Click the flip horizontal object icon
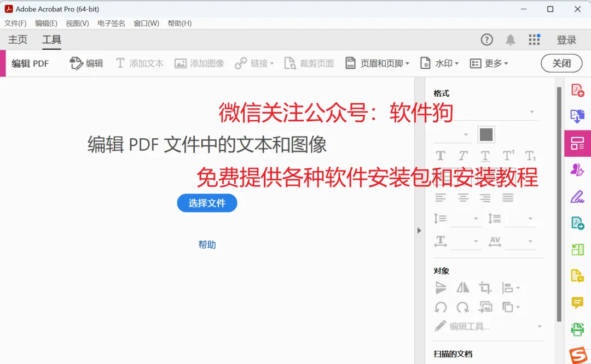 coord(463,288)
